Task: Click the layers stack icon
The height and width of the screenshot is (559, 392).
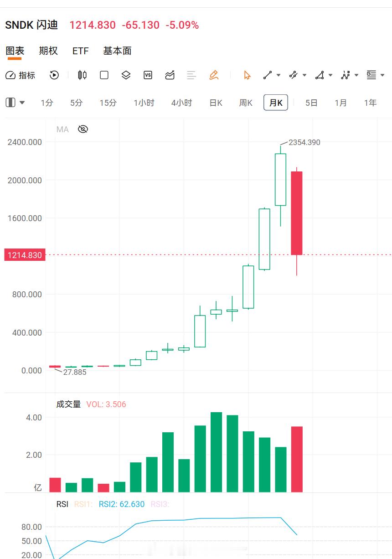Action: [x=126, y=75]
